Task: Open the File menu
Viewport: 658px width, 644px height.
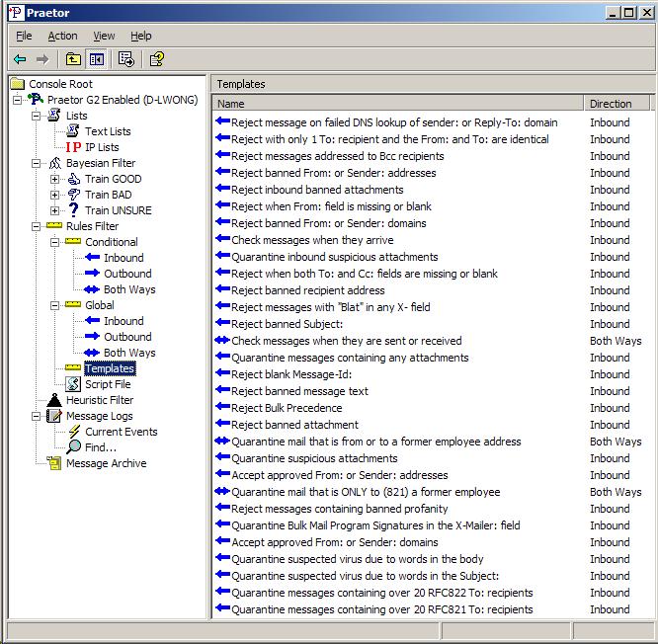Action: [24, 37]
